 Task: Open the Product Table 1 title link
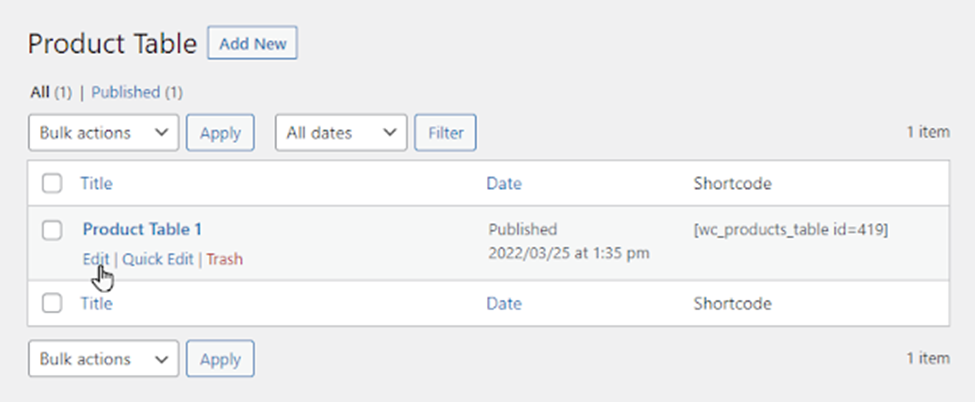[x=142, y=230]
